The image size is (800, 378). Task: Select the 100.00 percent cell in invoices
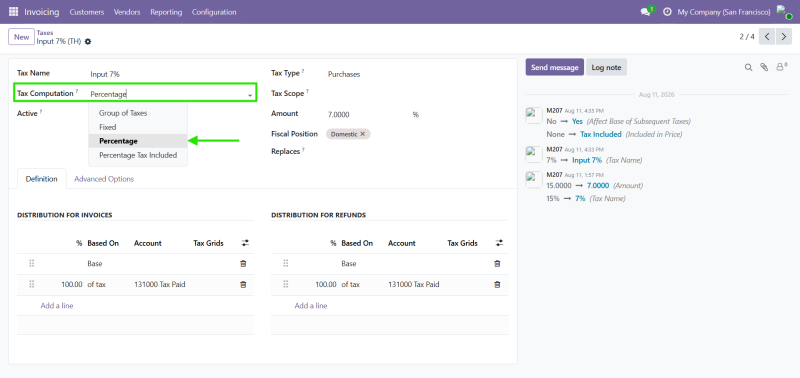coord(72,285)
